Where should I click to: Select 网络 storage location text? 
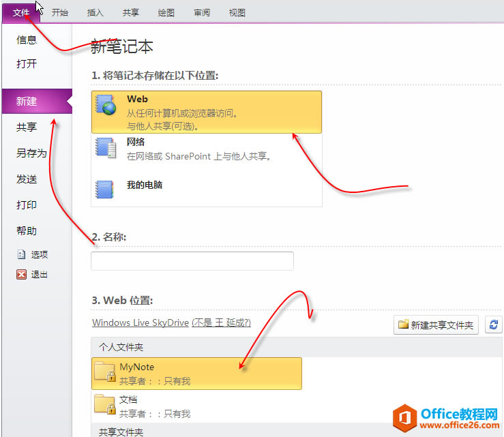tap(135, 142)
